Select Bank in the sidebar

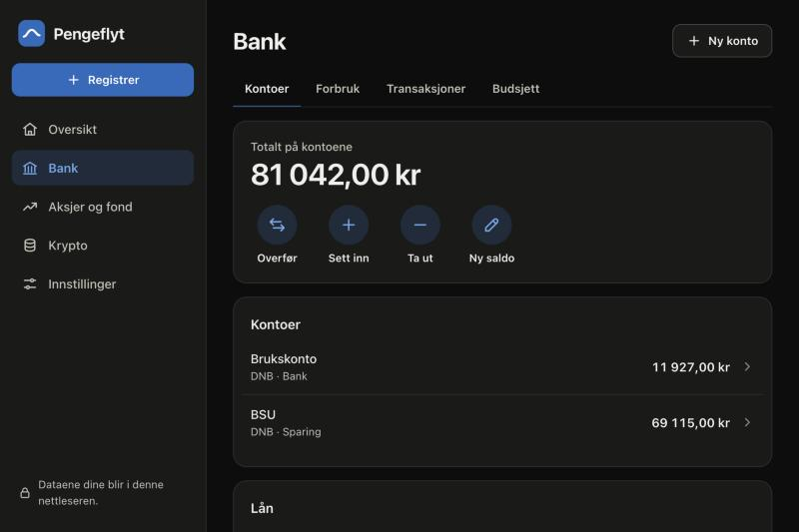pyautogui.click(x=103, y=168)
